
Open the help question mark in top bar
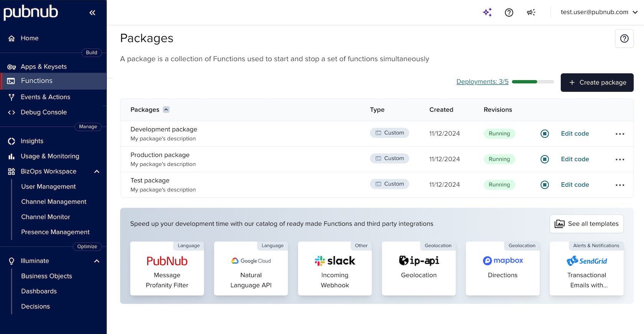[x=509, y=12]
